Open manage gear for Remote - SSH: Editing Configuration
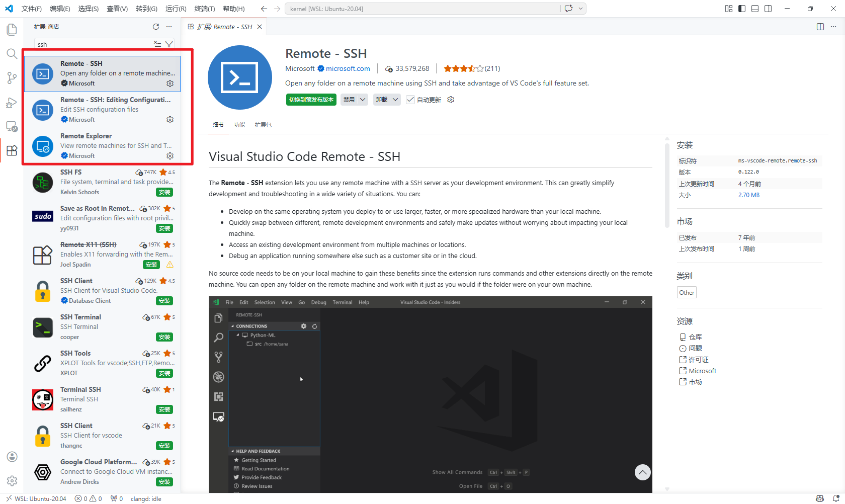 point(170,120)
